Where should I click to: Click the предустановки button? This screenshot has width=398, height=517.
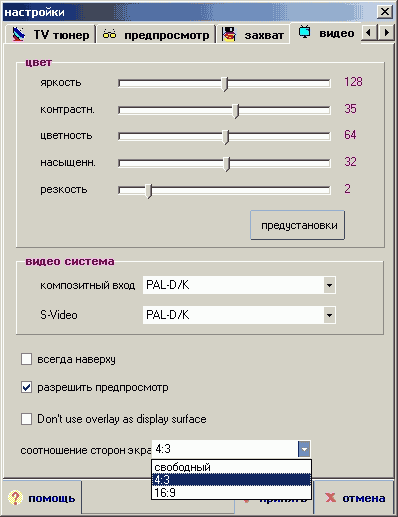click(x=298, y=225)
